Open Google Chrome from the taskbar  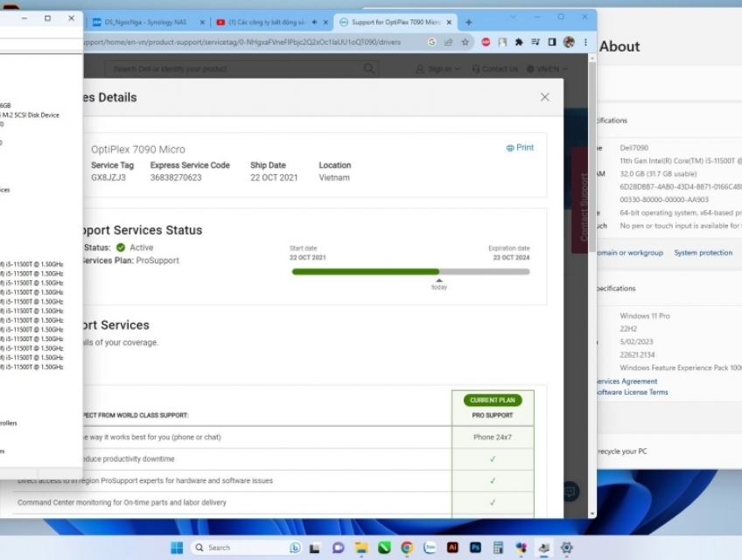407,548
